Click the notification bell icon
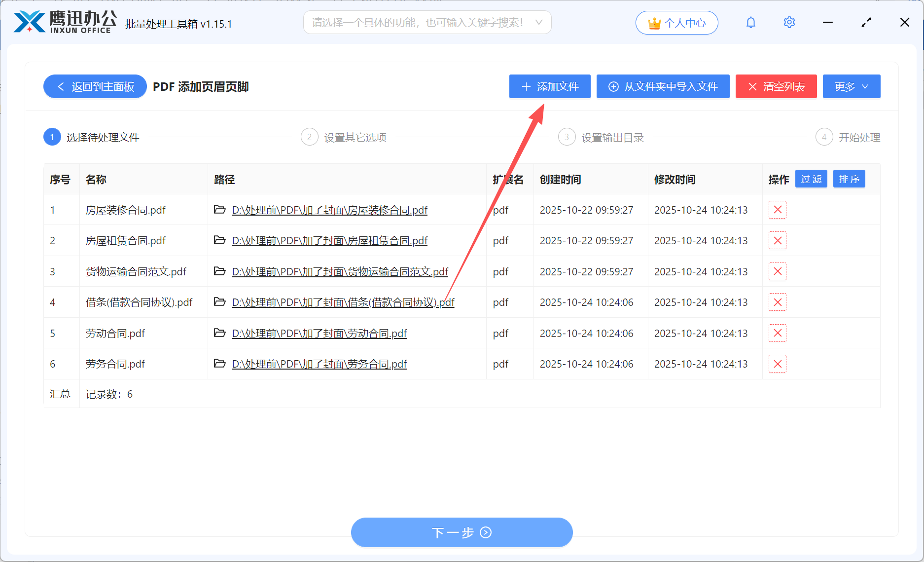This screenshot has width=924, height=562. tap(750, 23)
